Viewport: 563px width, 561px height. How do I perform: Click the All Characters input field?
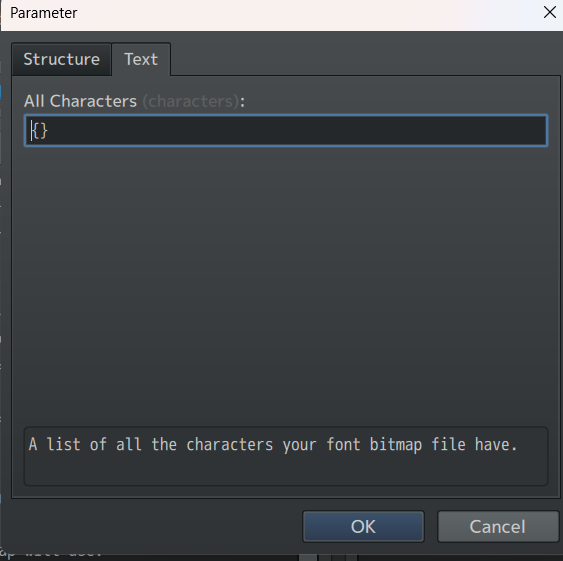click(286, 130)
